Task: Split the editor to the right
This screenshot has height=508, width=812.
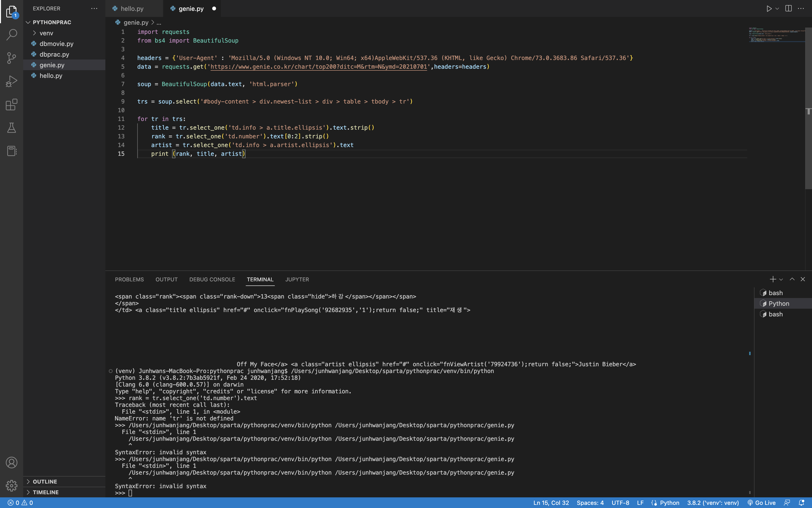Action: click(789, 9)
